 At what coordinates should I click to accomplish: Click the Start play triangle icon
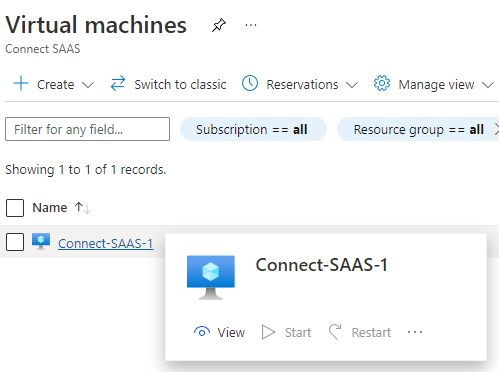[268, 332]
